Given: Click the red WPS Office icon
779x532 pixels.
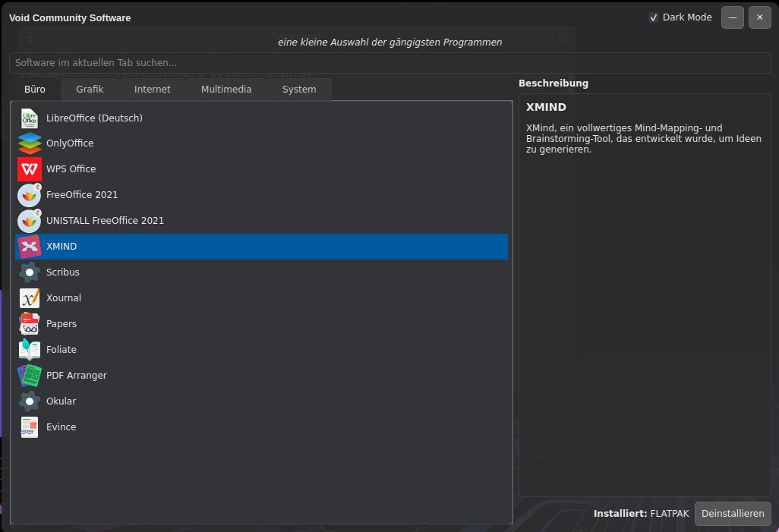Looking at the screenshot, I should click(30, 169).
